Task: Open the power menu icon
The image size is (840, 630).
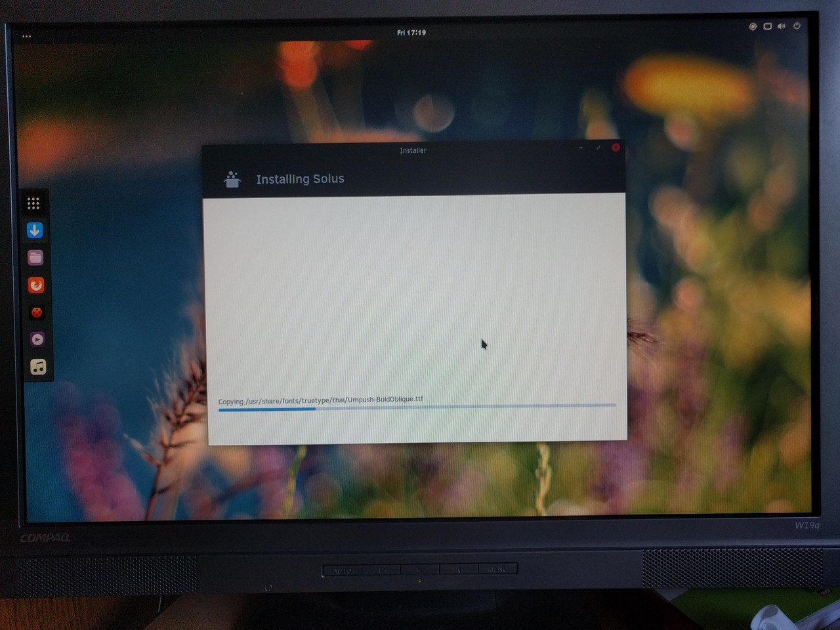Action: pyautogui.click(x=797, y=26)
